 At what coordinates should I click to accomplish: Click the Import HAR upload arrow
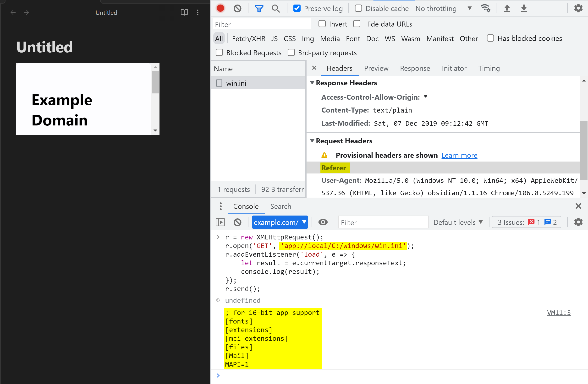(x=507, y=8)
